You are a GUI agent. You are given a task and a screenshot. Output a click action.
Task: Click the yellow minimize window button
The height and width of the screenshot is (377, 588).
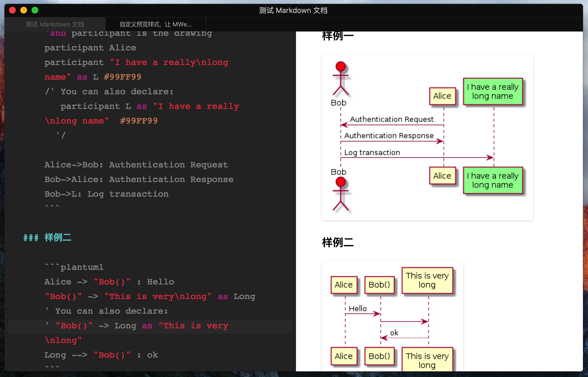pos(24,10)
